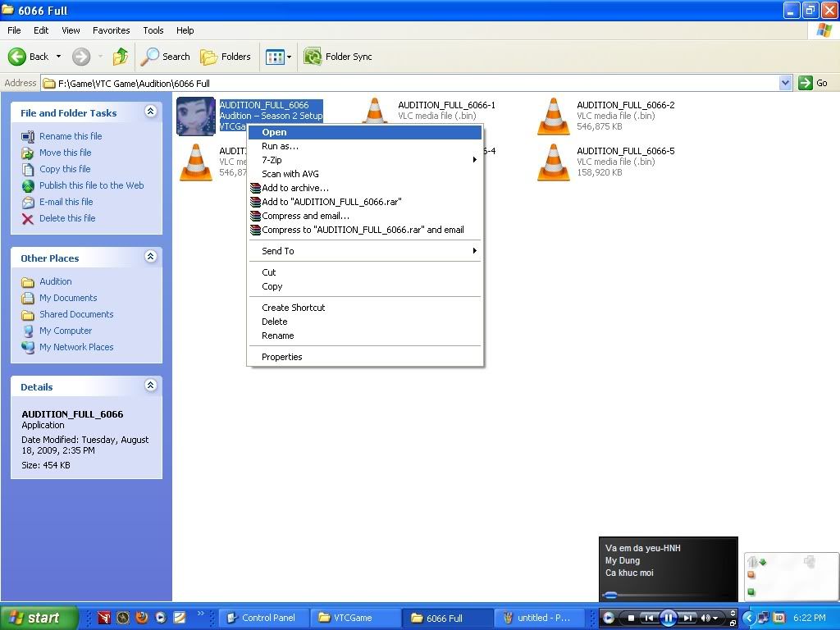This screenshot has height=630, width=840.
Task: Collapse the Details panel
Action: [x=151, y=386]
